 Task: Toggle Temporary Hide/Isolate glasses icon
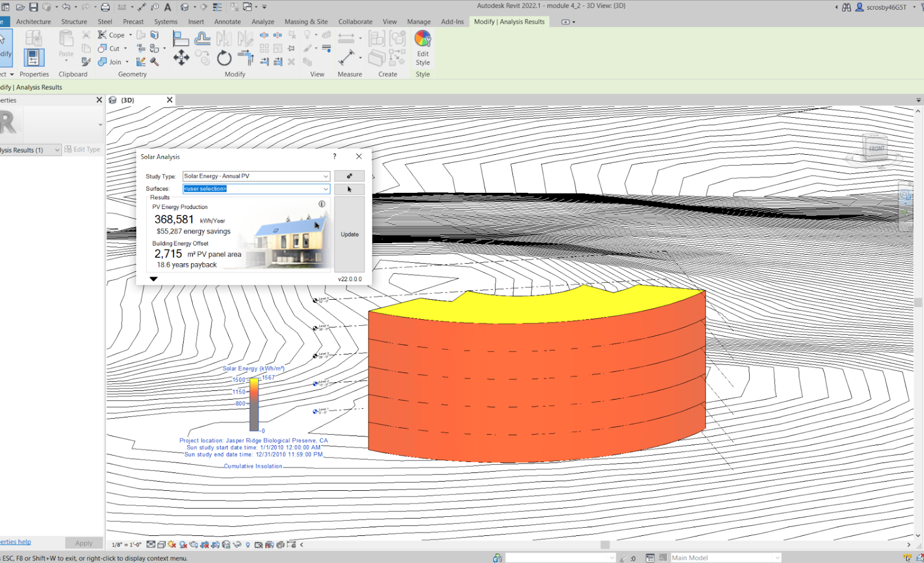pos(237,545)
